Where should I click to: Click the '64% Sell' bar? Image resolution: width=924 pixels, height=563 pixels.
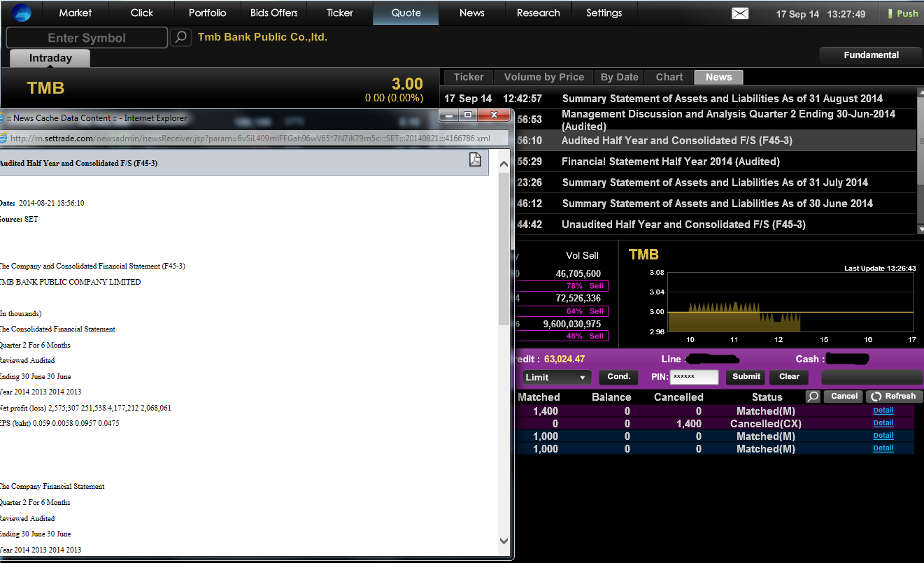561,311
